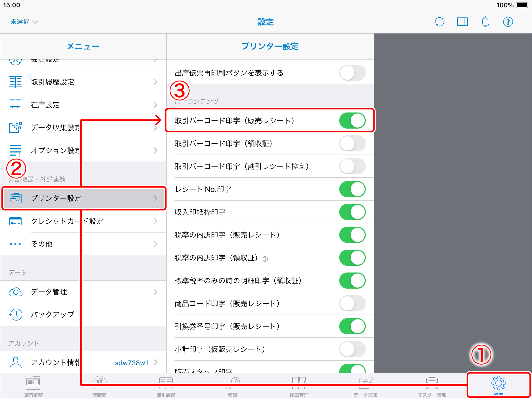Viewport: 532px width, 399px height.
Task: Switch to the データ収集 tab
Action: 365,387
